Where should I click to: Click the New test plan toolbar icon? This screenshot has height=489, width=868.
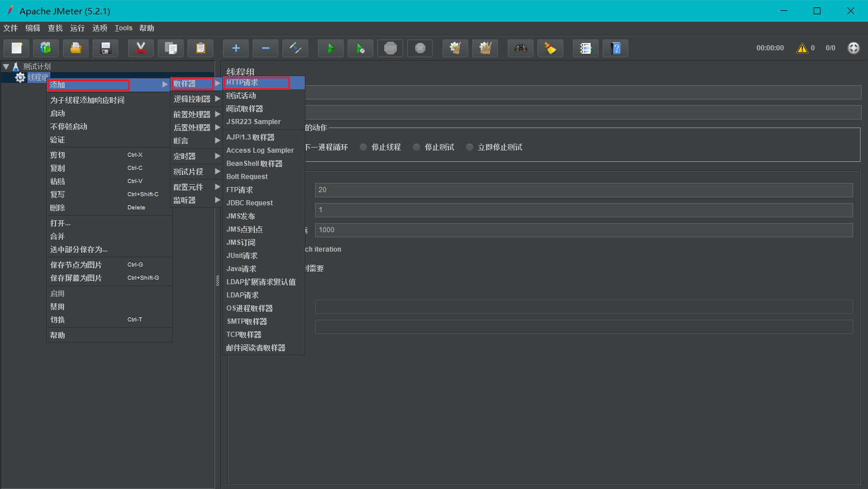point(17,48)
